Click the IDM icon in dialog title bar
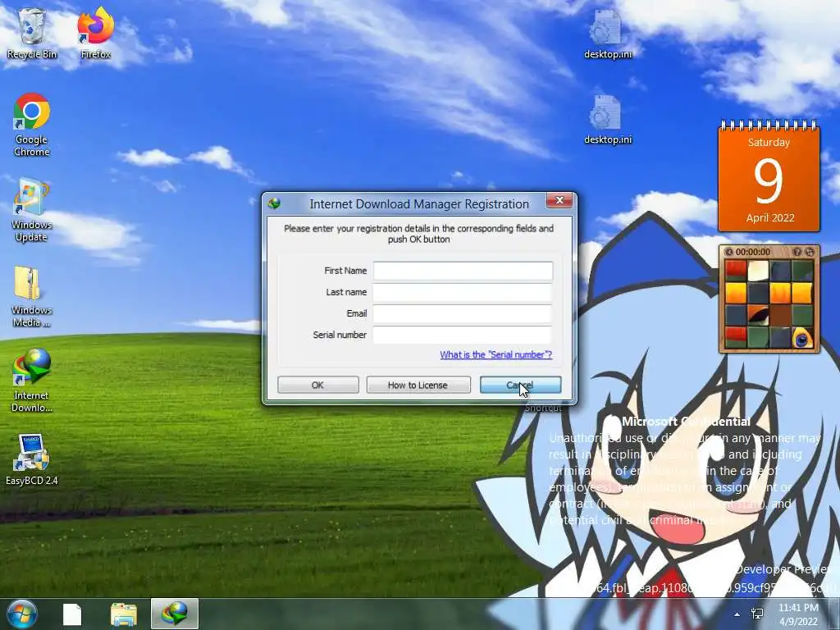Viewport: 840px width, 630px height. [274, 203]
